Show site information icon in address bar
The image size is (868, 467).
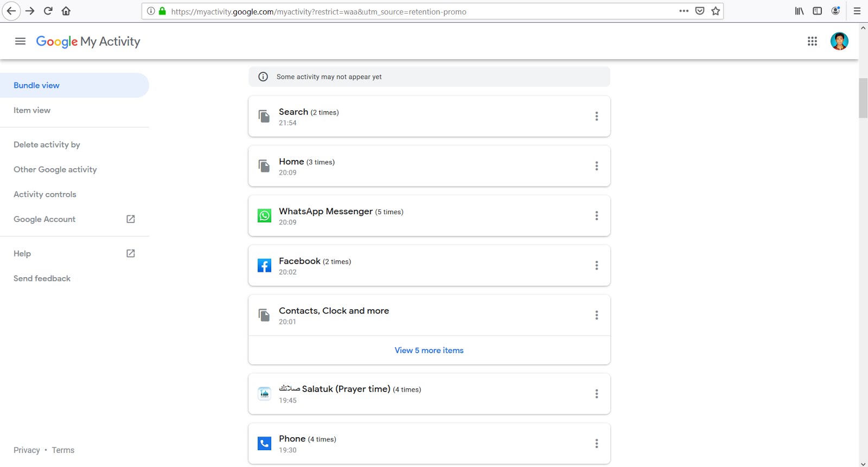151,11
